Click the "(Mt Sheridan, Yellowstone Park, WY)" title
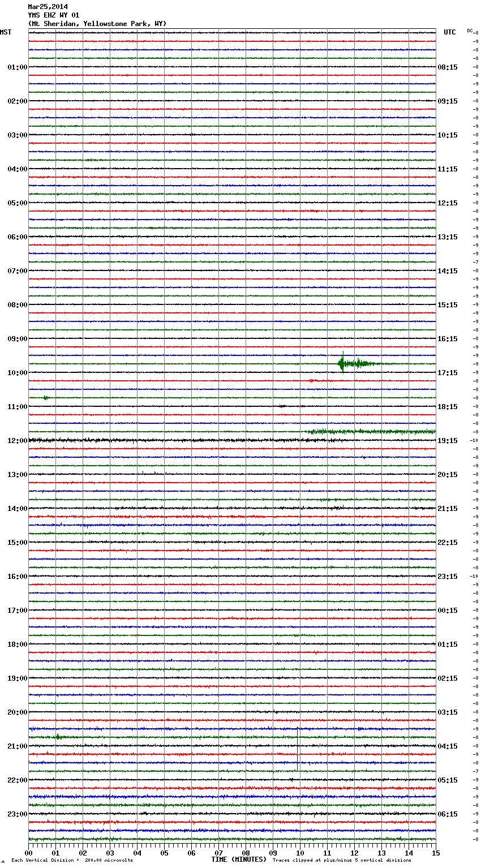This screenshot has width=481, height=868. click(97, 24)
